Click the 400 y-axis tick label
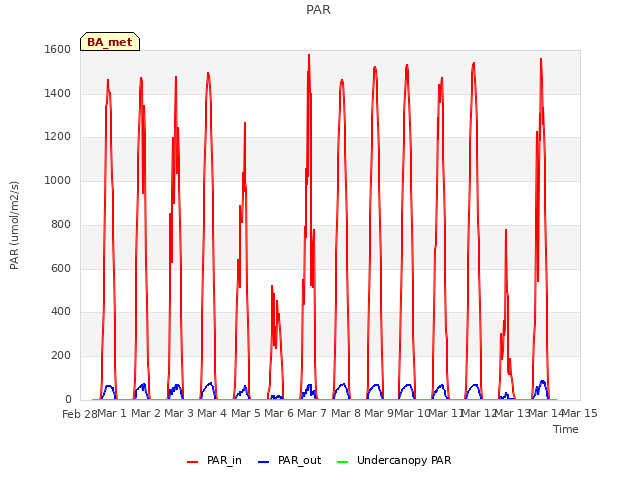Screen dimensions: 640x480 point(61,312)
